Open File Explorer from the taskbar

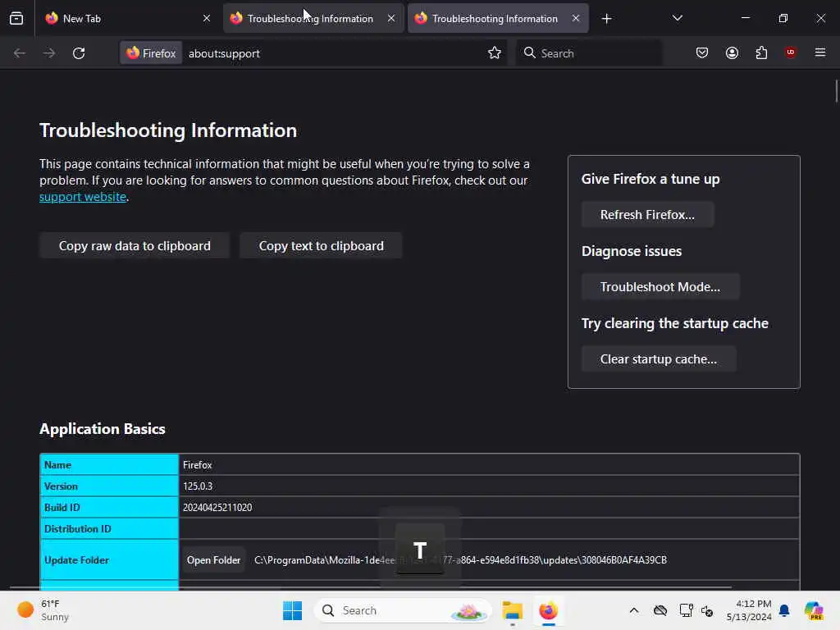(512, 610)
